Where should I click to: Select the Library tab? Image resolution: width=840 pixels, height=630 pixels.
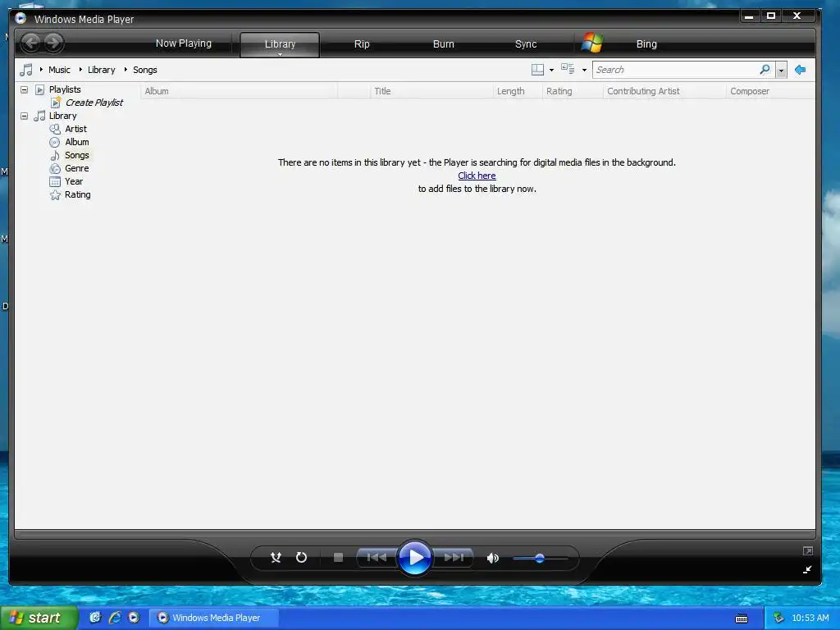pos(280,44)
